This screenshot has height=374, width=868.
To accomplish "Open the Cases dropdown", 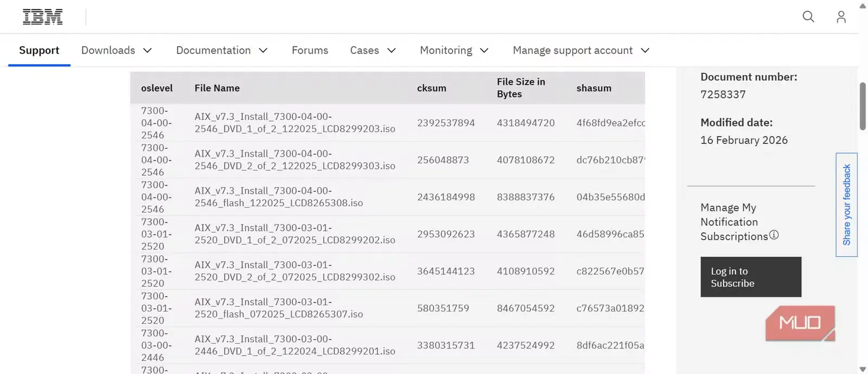I will [x=373, y=50].
